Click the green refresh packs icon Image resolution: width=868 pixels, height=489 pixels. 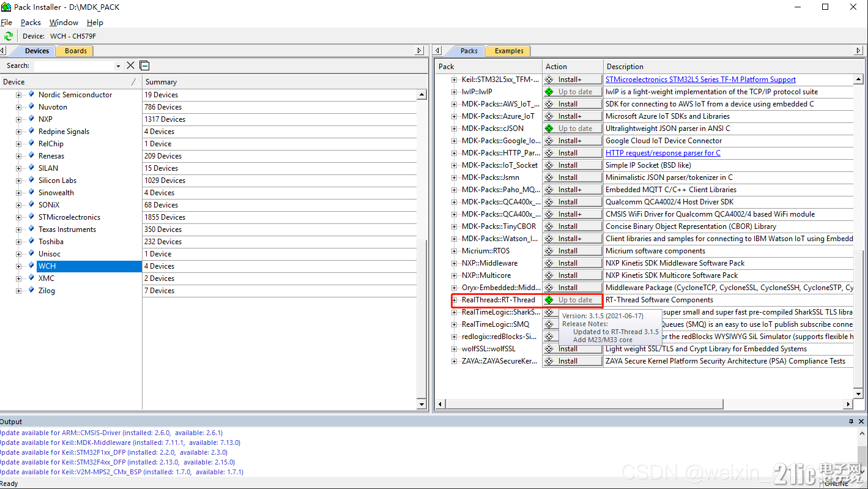(9, 36)
